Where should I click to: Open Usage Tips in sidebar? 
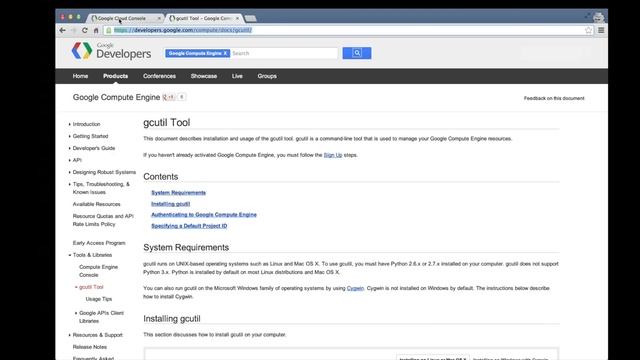(98, 299)
